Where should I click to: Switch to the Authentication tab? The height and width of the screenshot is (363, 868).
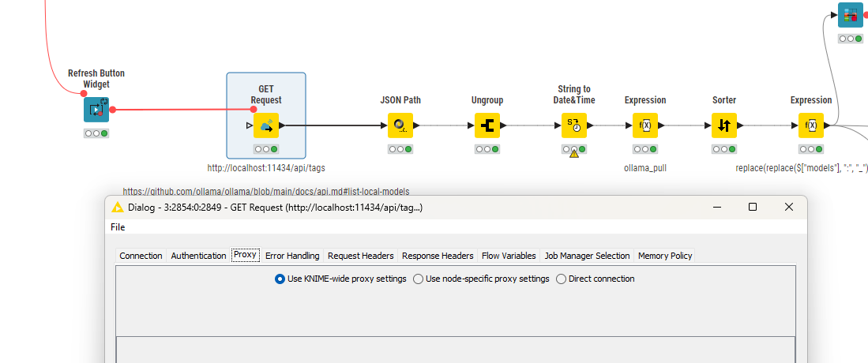tap(198, 256)
